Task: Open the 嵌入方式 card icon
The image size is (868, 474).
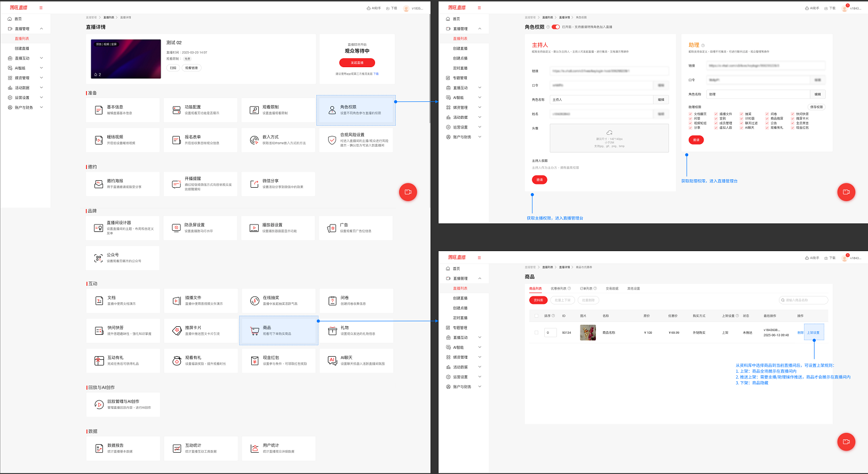Action: [254, 140]
